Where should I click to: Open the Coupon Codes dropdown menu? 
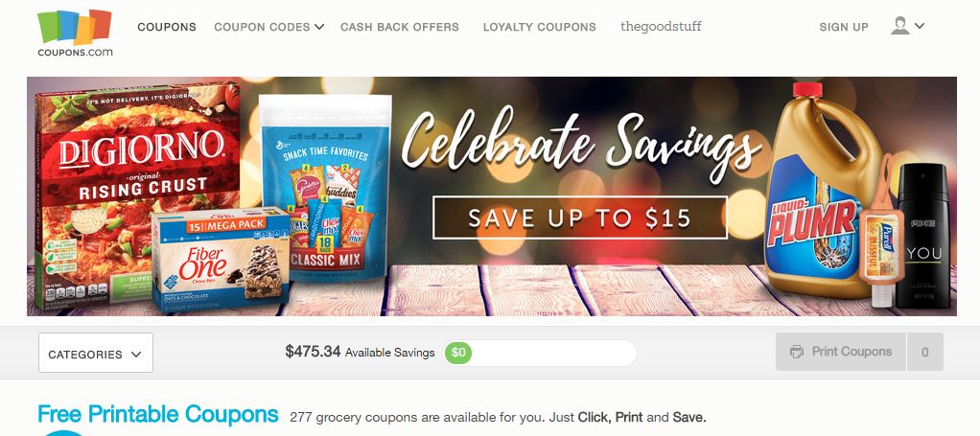coord(268,27)
